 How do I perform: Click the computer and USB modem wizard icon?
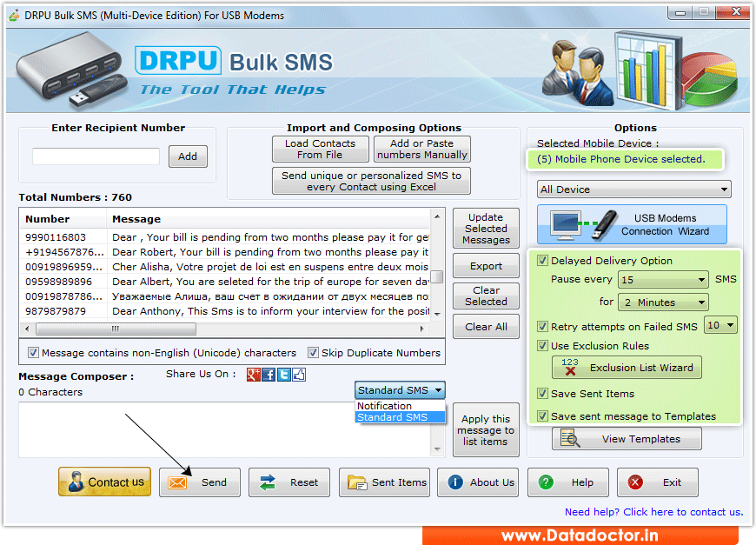pyautogui.click(x=584, y=225)
